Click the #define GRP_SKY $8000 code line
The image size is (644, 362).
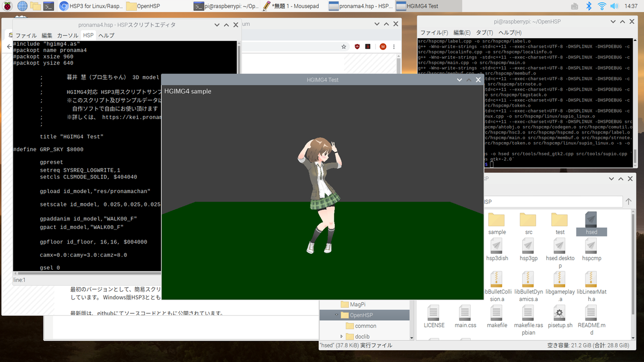[x=48, y=150]
